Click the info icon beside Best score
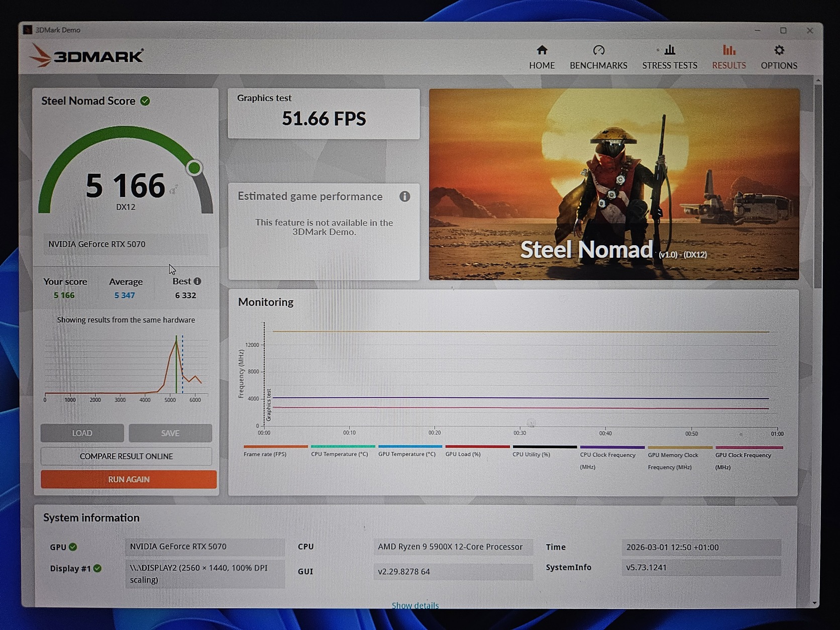 tap(197, 281)
